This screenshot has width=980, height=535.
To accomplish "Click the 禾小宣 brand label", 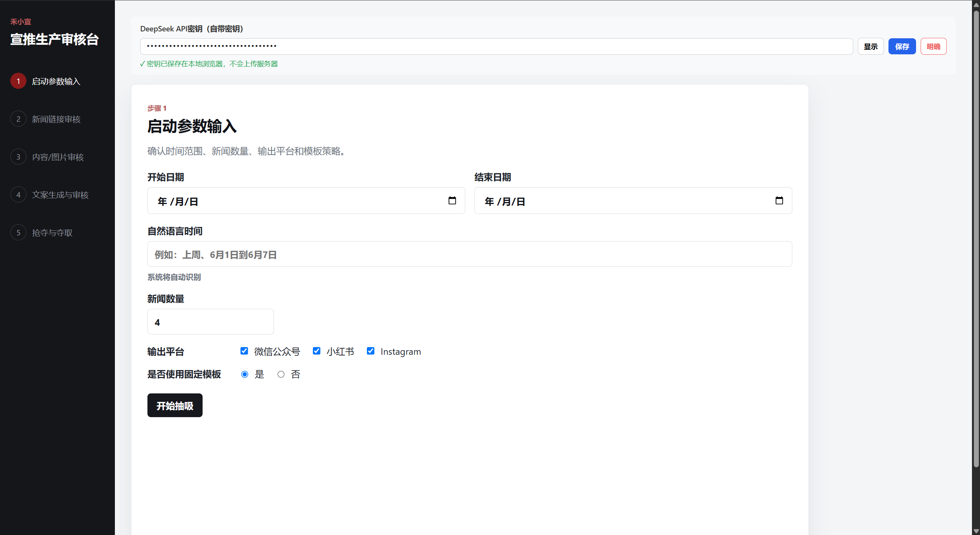I will [x=21, y=22].
